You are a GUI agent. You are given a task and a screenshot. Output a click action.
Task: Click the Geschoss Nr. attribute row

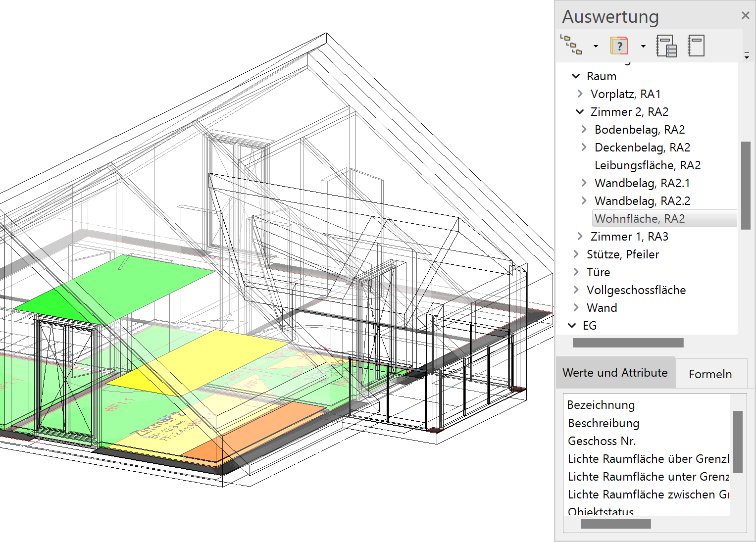click(x=602, y=441)
